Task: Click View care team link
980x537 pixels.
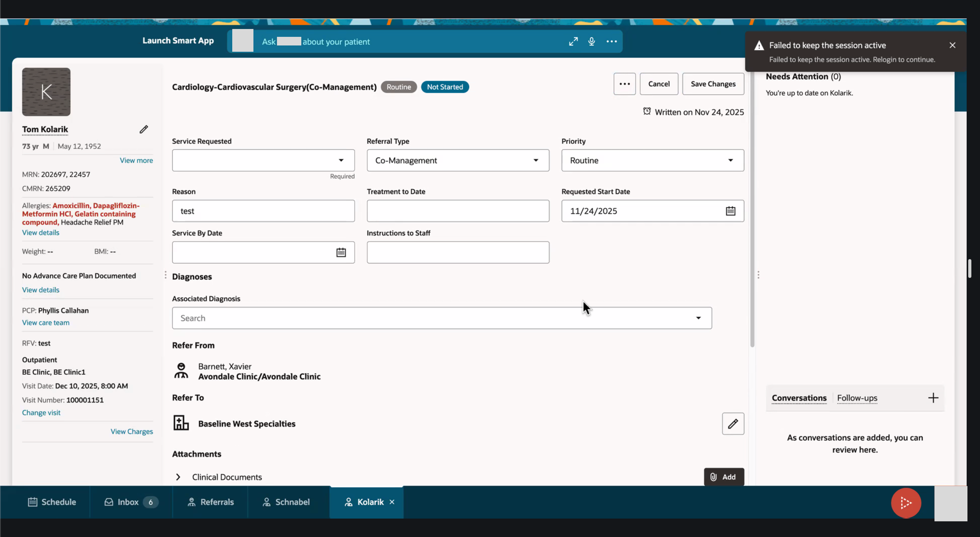Action: (46, 323)
